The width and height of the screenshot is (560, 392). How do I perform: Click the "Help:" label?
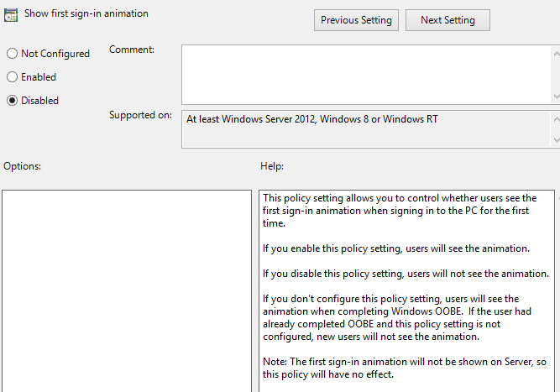[x=272, y=166]
